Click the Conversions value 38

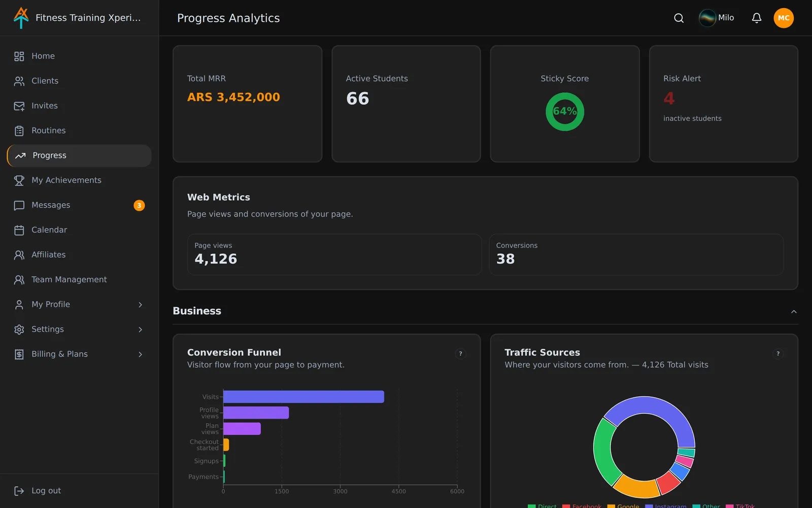coord(505,259)
